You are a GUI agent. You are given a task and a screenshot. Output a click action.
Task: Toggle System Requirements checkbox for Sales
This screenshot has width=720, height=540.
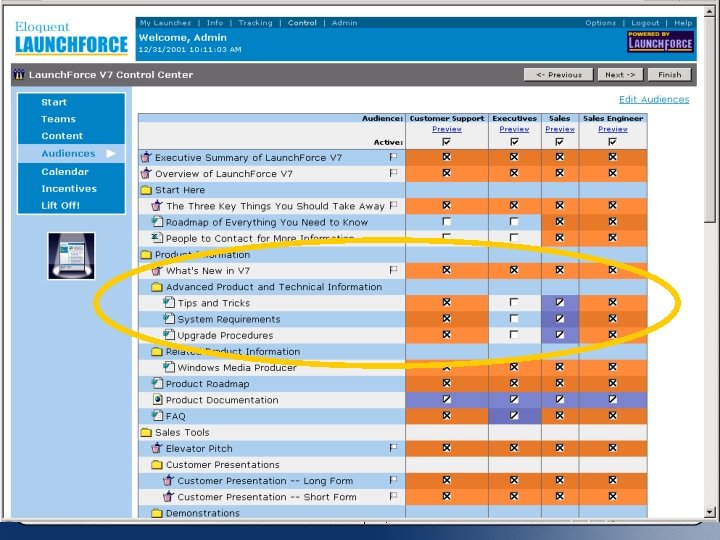click(559, 318)
